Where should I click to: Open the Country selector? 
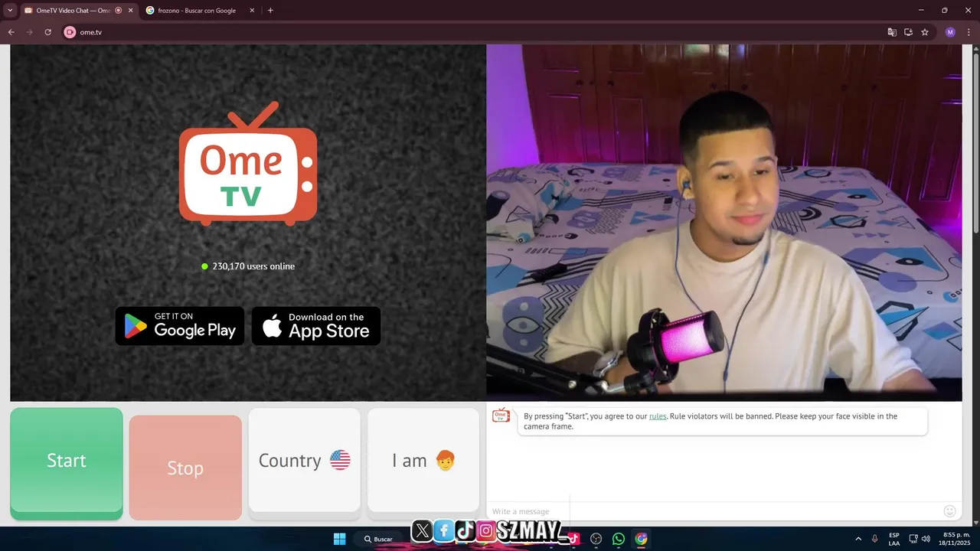pos(305,460)
